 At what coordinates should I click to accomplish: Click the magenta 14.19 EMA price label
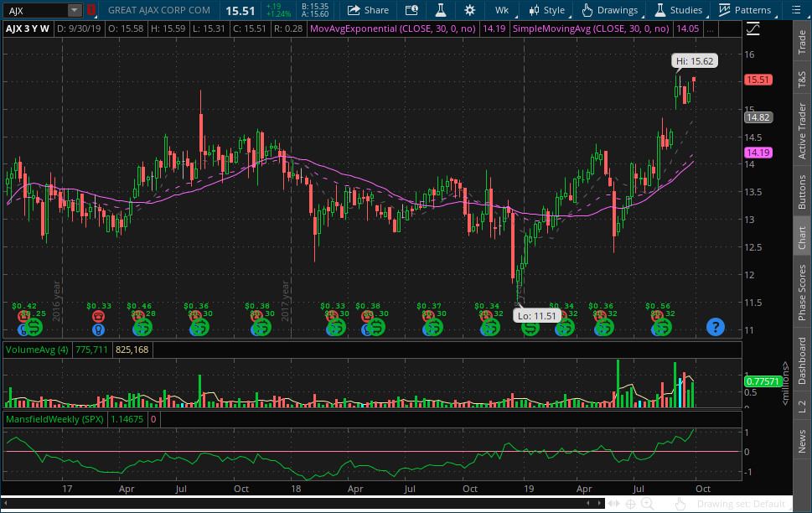(x=758, y=153)
